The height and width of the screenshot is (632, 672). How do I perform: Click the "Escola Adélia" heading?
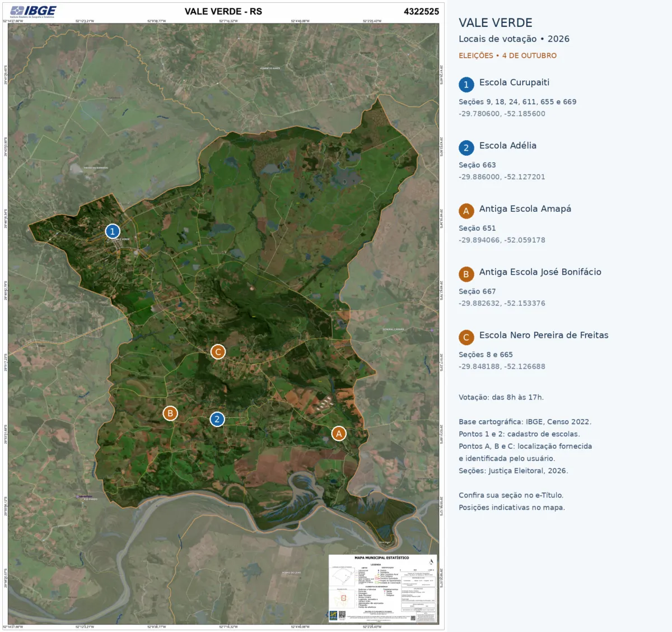[508, 146]
